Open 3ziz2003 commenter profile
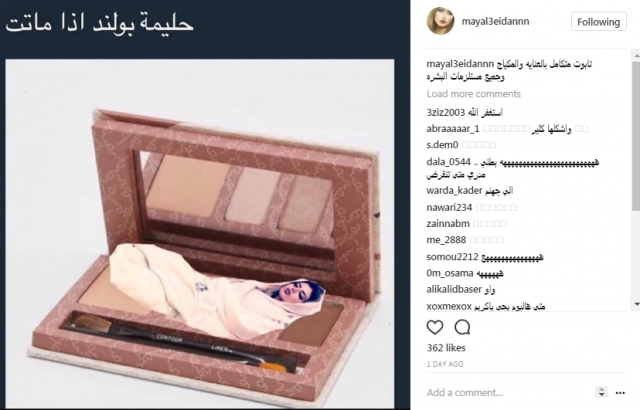Screen dimensions: 640x410 [x=446, y=112]
